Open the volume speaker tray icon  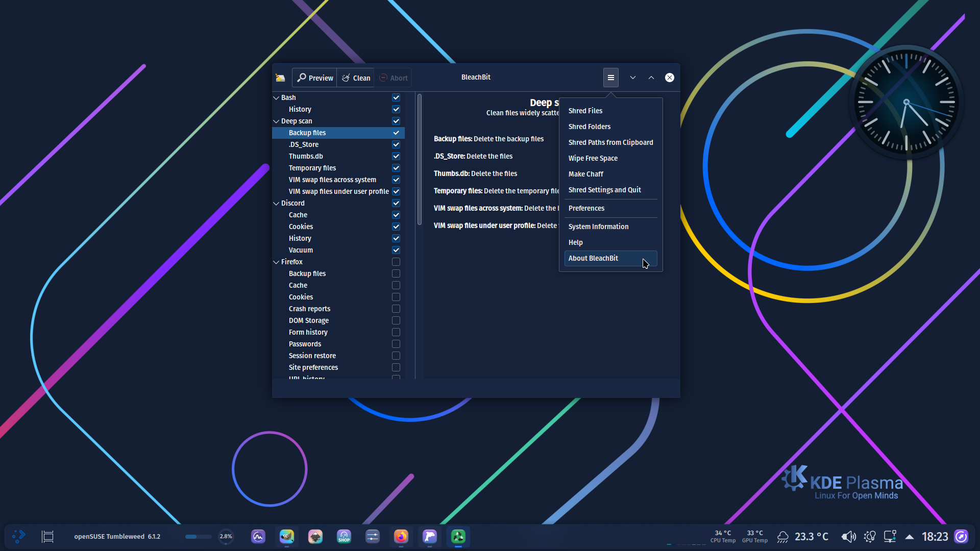point(848,537)
